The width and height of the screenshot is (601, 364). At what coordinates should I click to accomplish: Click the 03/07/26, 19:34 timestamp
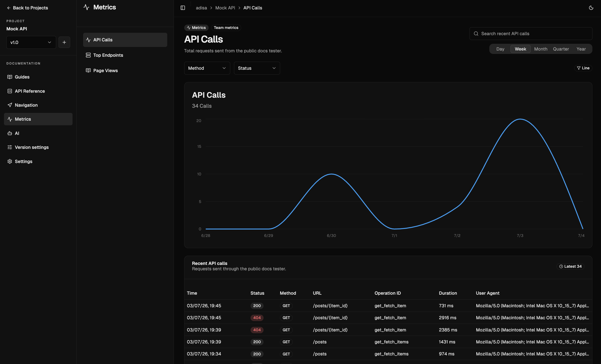(204, 354)
